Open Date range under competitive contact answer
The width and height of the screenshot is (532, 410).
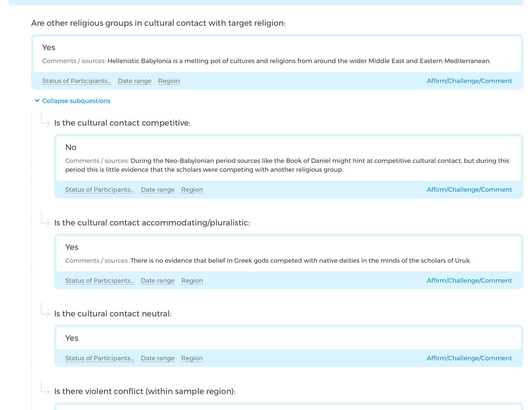tap(158, 190)
